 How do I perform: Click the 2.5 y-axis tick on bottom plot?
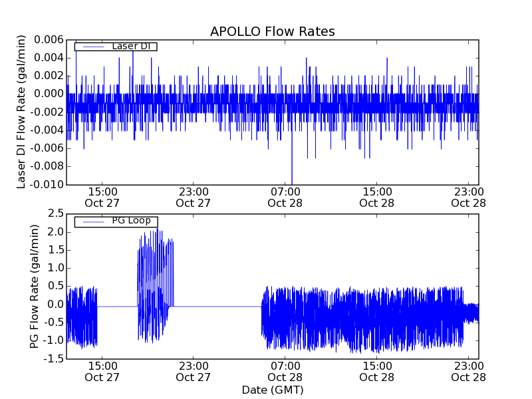pyautogui.click(x=55, y=213)
